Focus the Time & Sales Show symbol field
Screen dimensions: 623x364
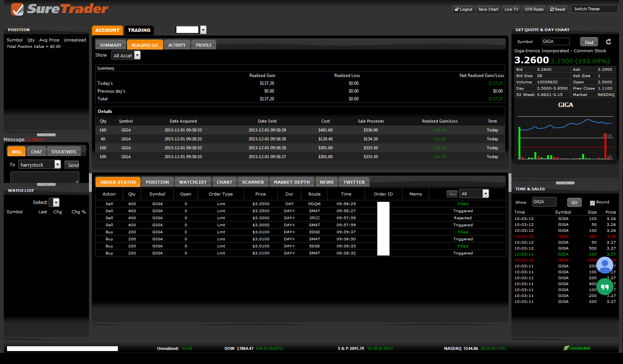point(544,202)
